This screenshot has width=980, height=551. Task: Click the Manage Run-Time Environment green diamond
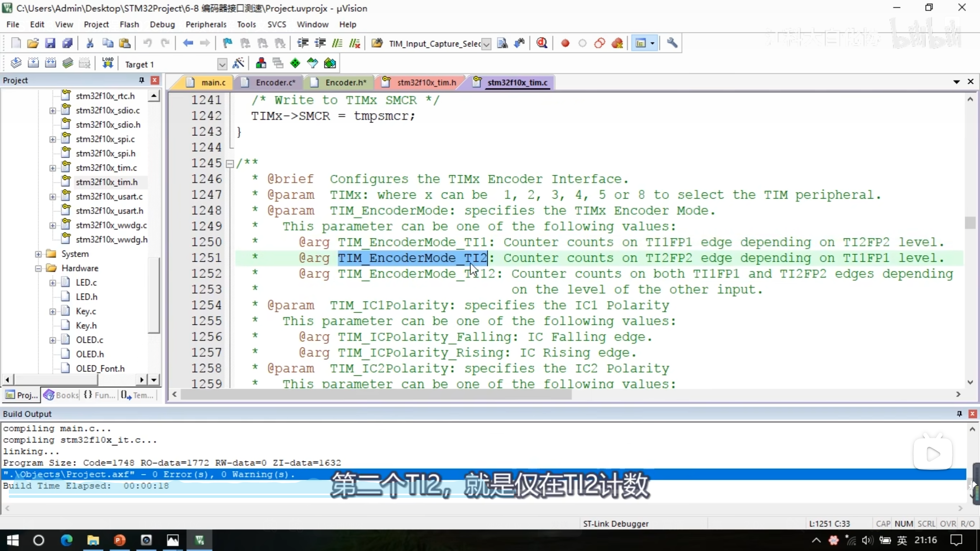pyautogui.click(x=295, y=64)
